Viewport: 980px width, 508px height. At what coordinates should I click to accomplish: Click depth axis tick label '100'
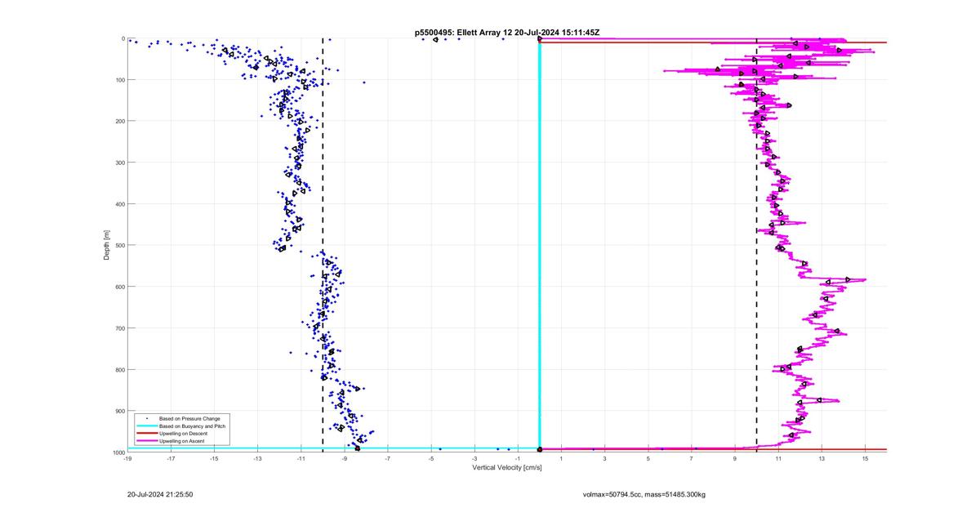coord(119,80)
